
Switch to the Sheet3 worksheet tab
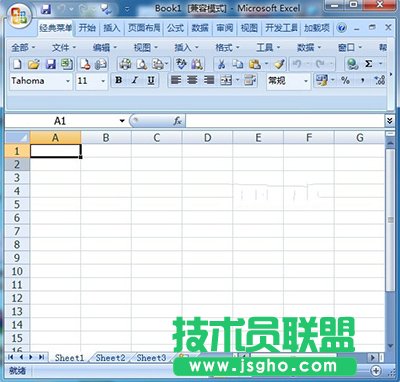151,358
